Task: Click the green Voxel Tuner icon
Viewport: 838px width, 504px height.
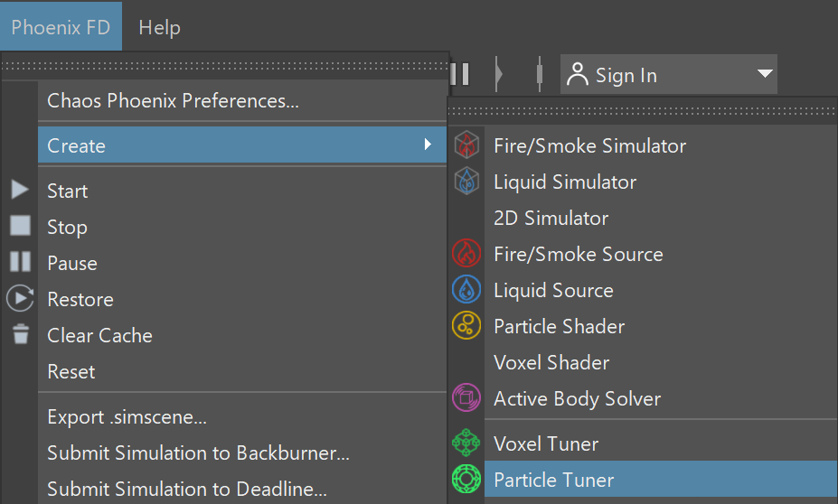Action: (x=466, y=443)
